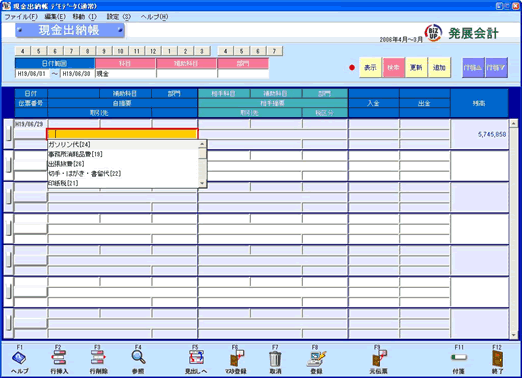The image size is (523, 379).
Task: Click the red record indicator dot
Action: (x=352, y=68)
